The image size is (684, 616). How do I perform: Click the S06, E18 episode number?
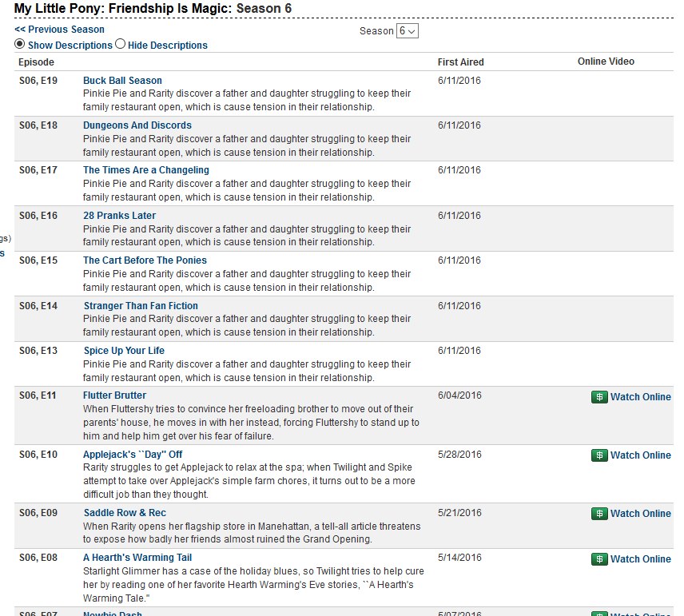coord(38,125)
